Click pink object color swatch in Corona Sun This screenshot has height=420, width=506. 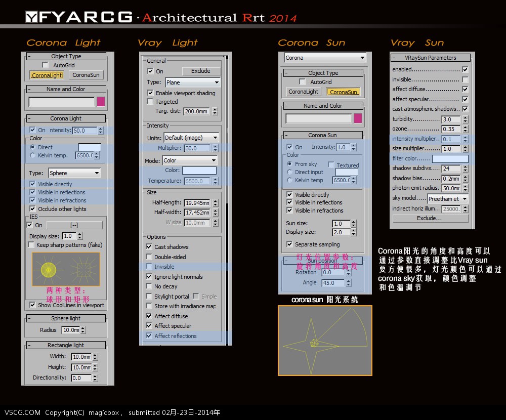(x=358, y=118)
